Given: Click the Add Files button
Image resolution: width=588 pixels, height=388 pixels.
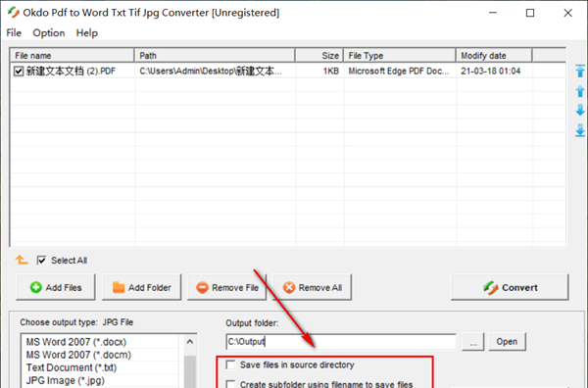Looking at the screenshot, I should click(x=56, y=287).
